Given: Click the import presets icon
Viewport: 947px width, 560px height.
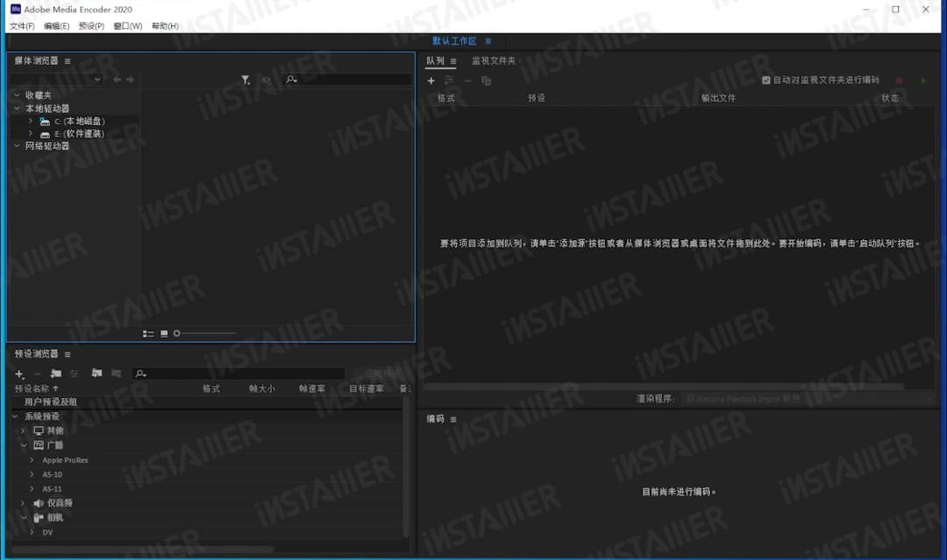Looking at the screenshot, I should coord(96,373).
